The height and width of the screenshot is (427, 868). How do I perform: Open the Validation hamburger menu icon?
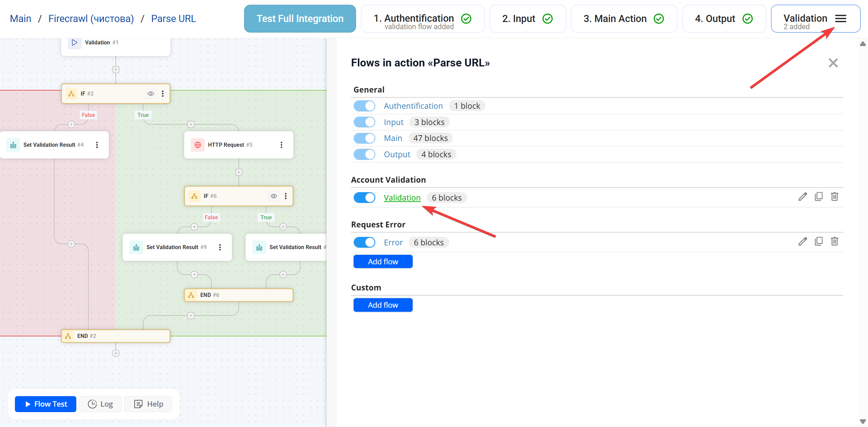(x=841, y=19)
